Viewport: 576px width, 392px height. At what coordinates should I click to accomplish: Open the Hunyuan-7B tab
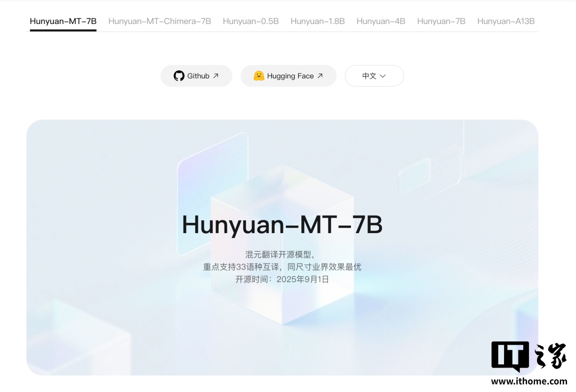tap(441, 21)
